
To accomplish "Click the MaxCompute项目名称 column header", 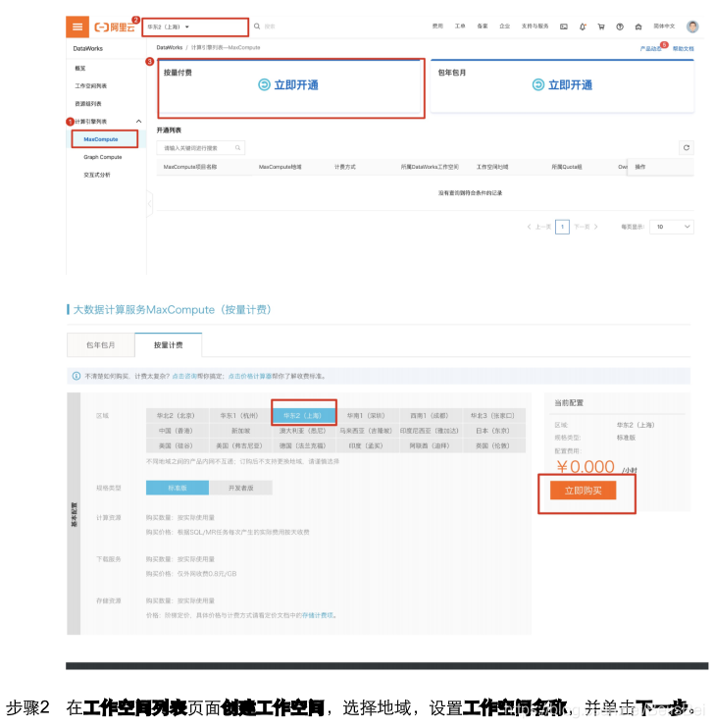I will [190, 167].
